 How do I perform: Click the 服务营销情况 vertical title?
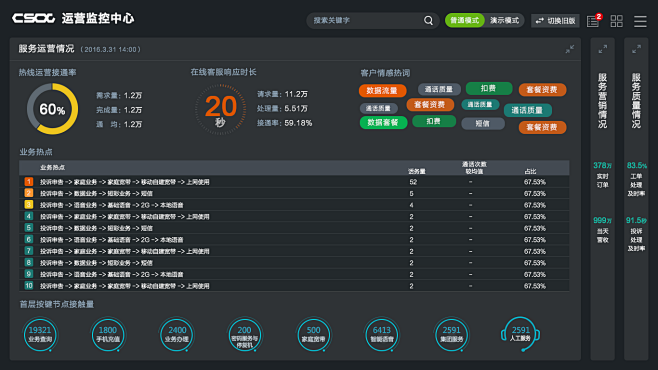click(603, 101)
